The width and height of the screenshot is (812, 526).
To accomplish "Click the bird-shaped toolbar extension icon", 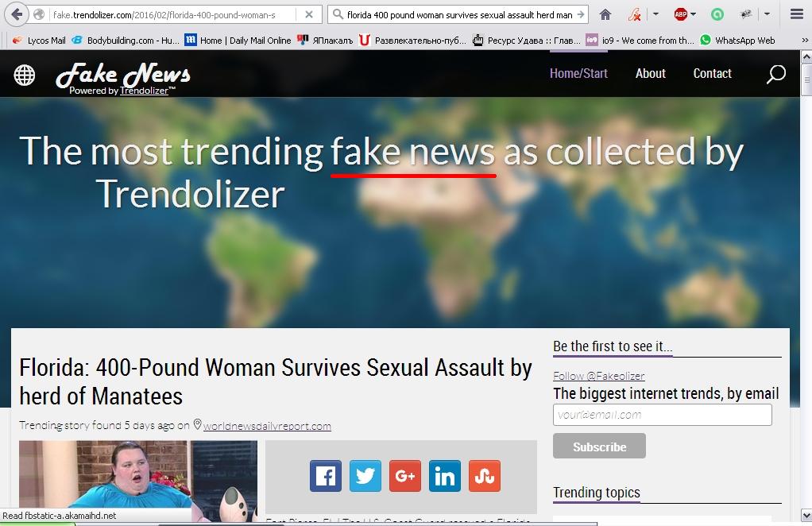I will 746,14.
